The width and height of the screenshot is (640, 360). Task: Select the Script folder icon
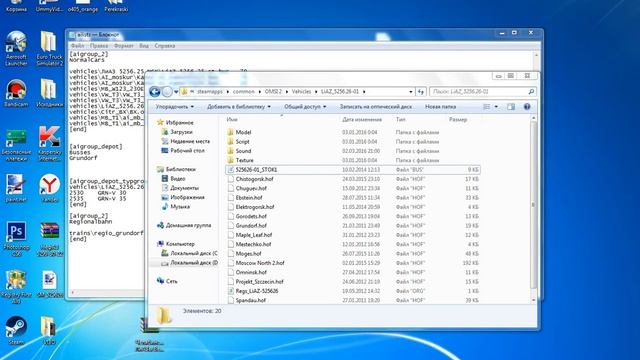[231, 141]
